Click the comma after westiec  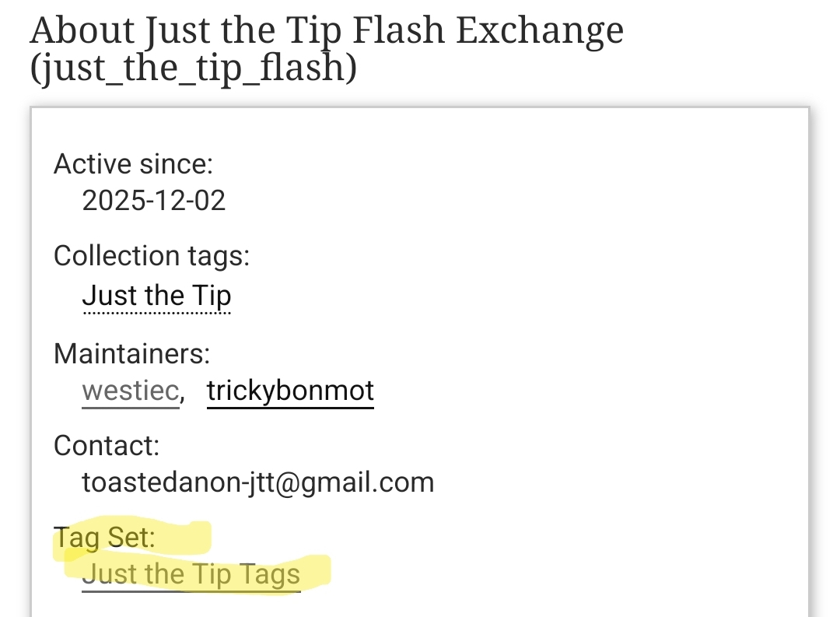183,393
